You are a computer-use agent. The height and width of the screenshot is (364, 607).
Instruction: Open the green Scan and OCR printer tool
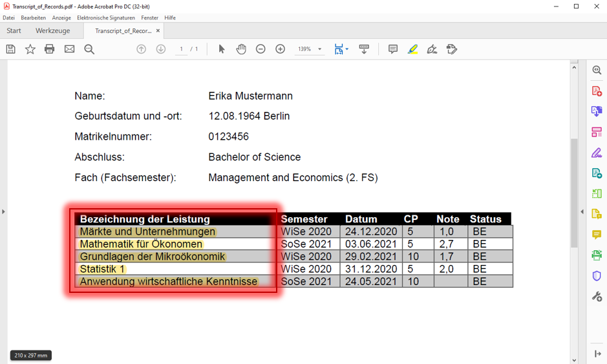point(597,255)
